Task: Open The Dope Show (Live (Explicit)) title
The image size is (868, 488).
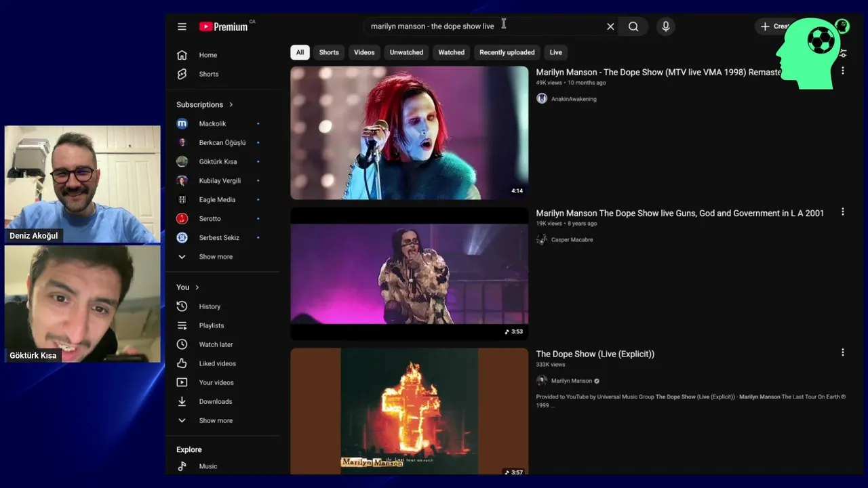Action: 595,354
